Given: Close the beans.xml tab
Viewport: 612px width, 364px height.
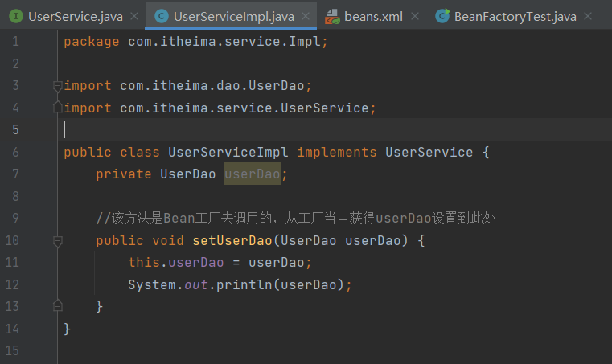Looking at the screenshot, I should coord(415,16).
